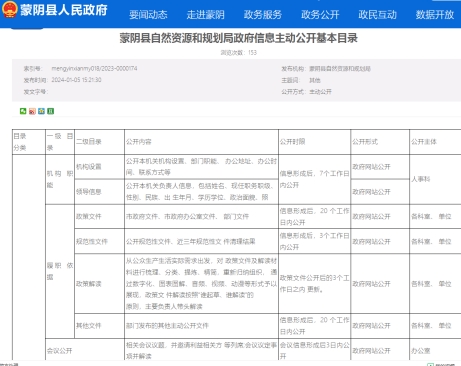Click the document title heading

pyautogui.click(x=239, y=38)
